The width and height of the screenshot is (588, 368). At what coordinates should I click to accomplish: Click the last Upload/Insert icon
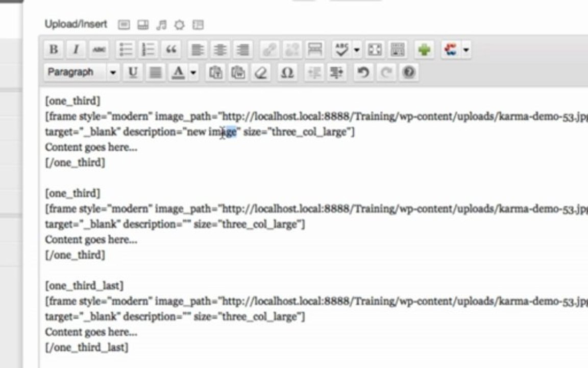pos(198,25)
